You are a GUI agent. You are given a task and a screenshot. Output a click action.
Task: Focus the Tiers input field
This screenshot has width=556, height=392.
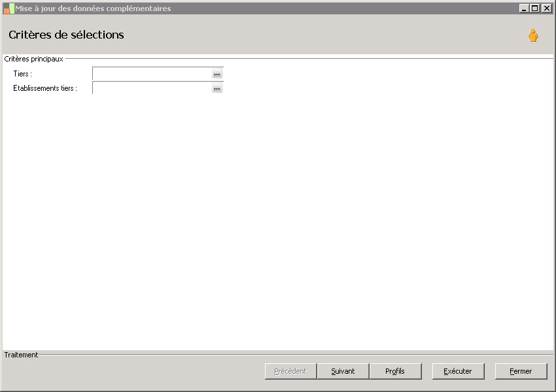tap(152, 74)
